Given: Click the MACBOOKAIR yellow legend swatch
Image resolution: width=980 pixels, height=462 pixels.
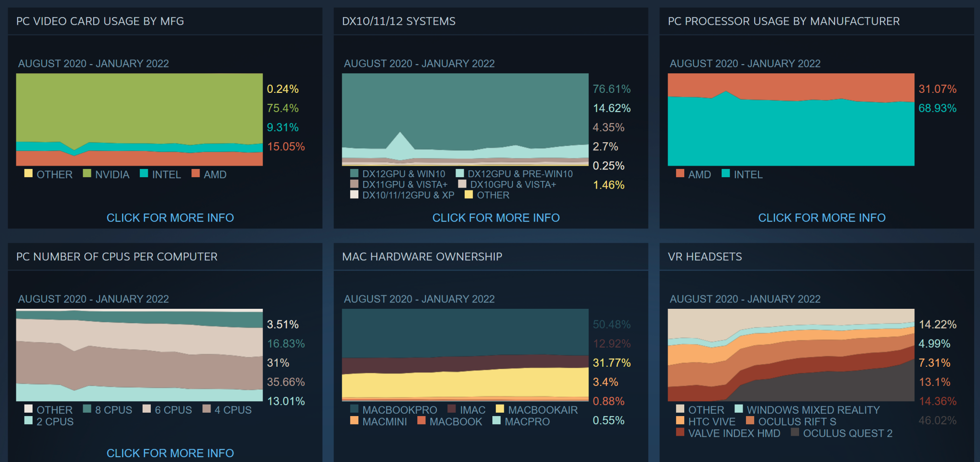Looking at the screenshot, I should coord(500,409).
